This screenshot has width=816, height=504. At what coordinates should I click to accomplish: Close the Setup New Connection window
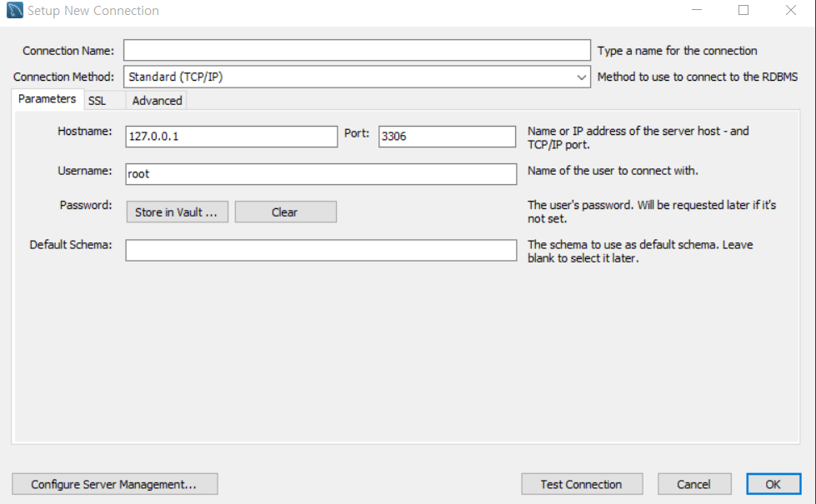click(790, 10)
